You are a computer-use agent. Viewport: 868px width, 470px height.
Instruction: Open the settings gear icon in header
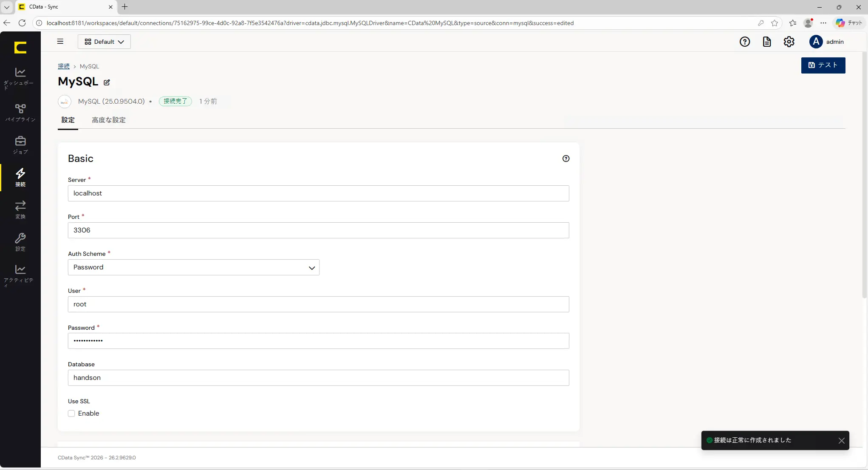[789, 42]
